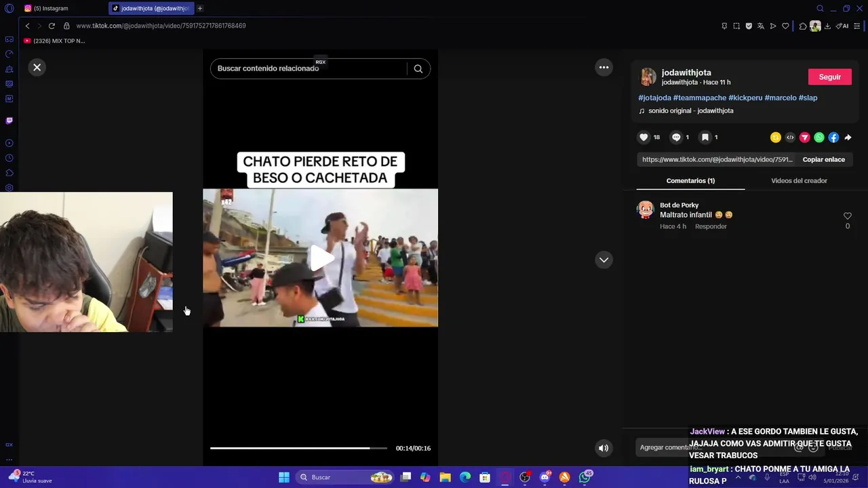Open sidebar settings gear icon

[9, 188]
